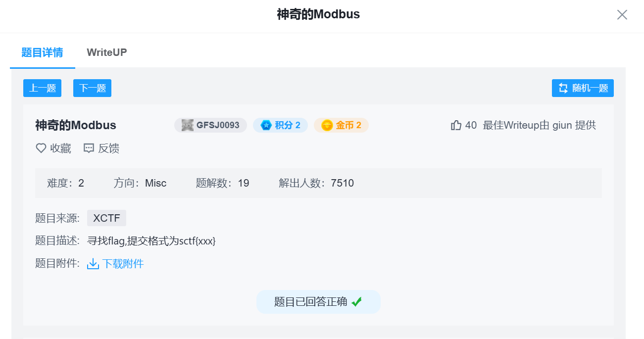Open the best writeup by giun

click(562, 125)
